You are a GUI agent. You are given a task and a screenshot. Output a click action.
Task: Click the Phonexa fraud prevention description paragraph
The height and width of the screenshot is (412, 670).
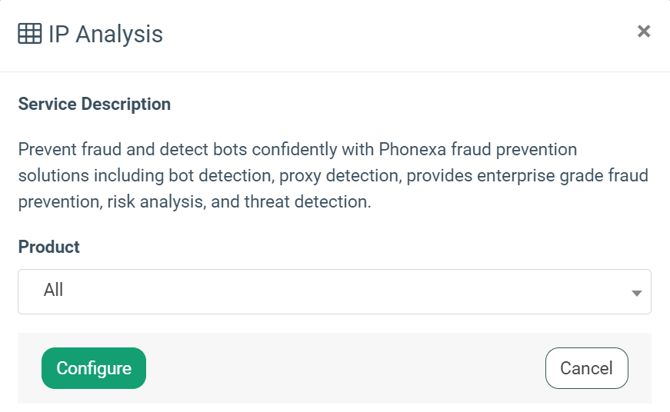tap(300, 176)
